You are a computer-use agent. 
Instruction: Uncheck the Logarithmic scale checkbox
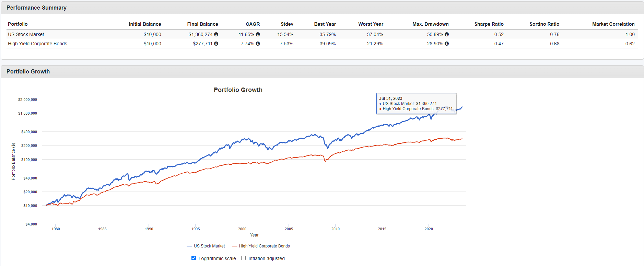[x=194, y=258]
